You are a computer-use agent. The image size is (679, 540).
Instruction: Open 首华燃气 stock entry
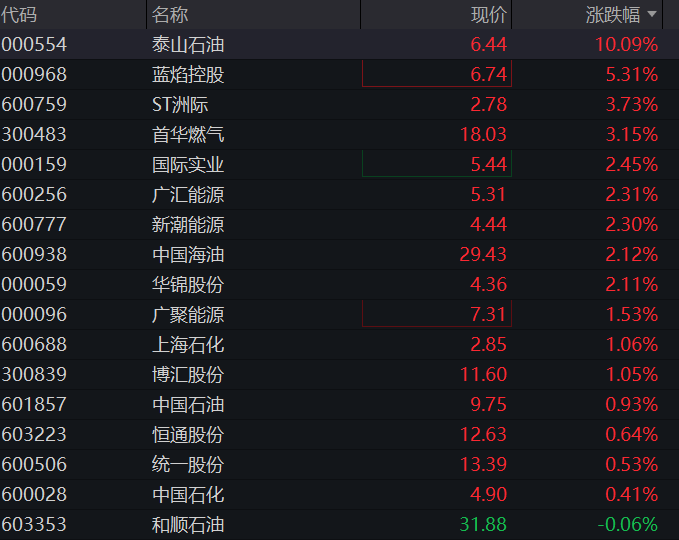point(188,134)
